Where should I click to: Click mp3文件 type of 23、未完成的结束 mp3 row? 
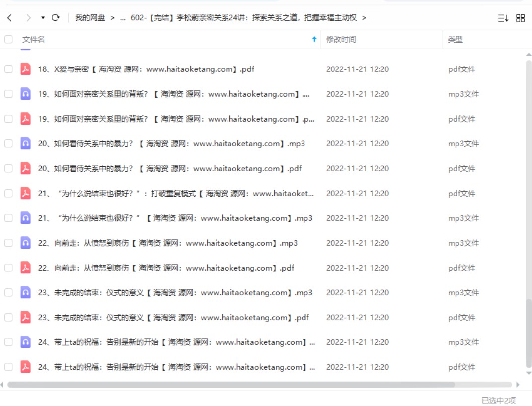point(463,292)
